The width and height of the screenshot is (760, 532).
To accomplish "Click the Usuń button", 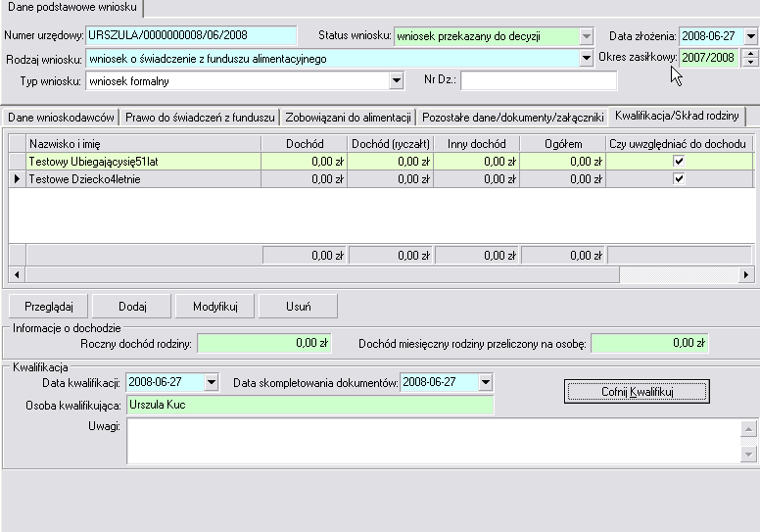I will click(x=298, y=307).
